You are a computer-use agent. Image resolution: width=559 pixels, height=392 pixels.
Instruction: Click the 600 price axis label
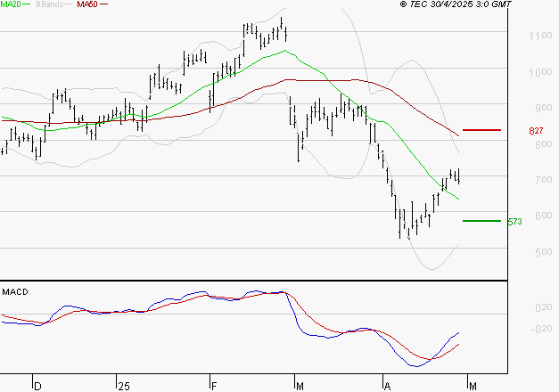click(x=543, y=216)
